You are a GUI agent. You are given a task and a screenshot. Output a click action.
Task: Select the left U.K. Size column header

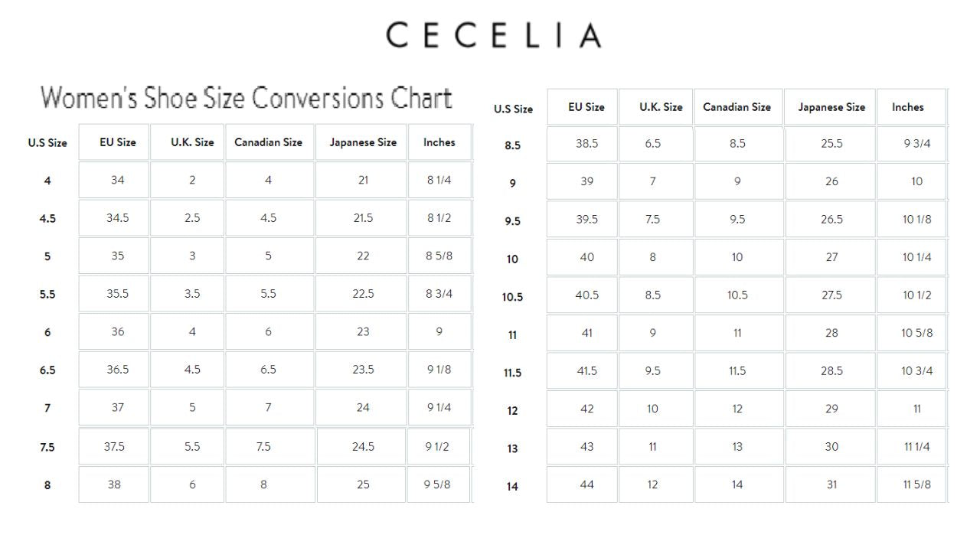191,142
